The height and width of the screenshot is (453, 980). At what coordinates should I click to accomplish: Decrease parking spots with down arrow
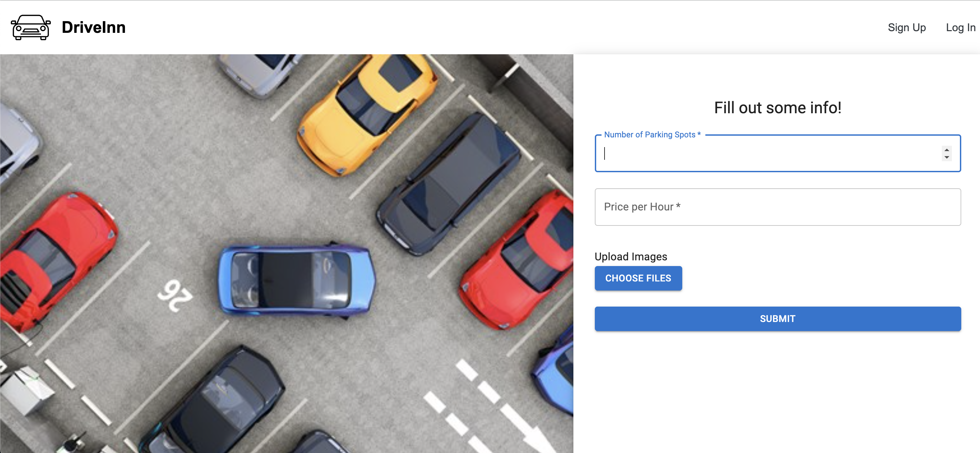click(946, 157)
